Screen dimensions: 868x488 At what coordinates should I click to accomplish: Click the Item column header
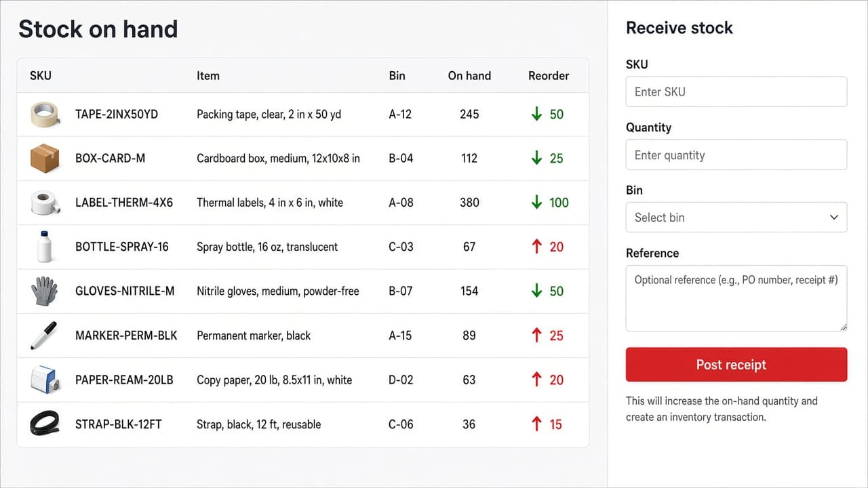tap(208, 76)
